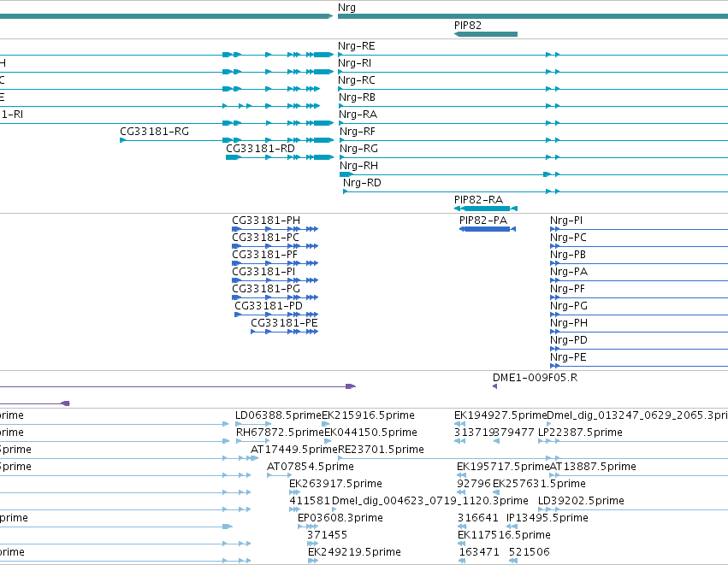Open the Nrg-RE transcript label
The width and height of the screenshot is (728, 565).
point(356,46)
